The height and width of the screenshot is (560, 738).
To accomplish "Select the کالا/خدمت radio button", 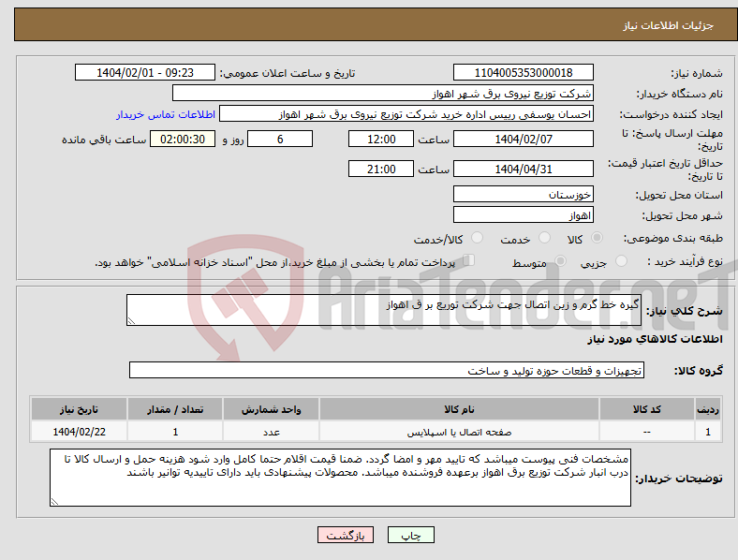I will (477, 238).
